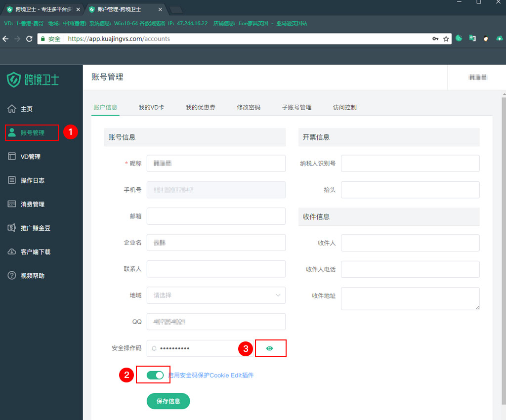Click the 纳税人识别号 input field
The height and width of the screenshot is (420, 506).
(x=410, y=163)
